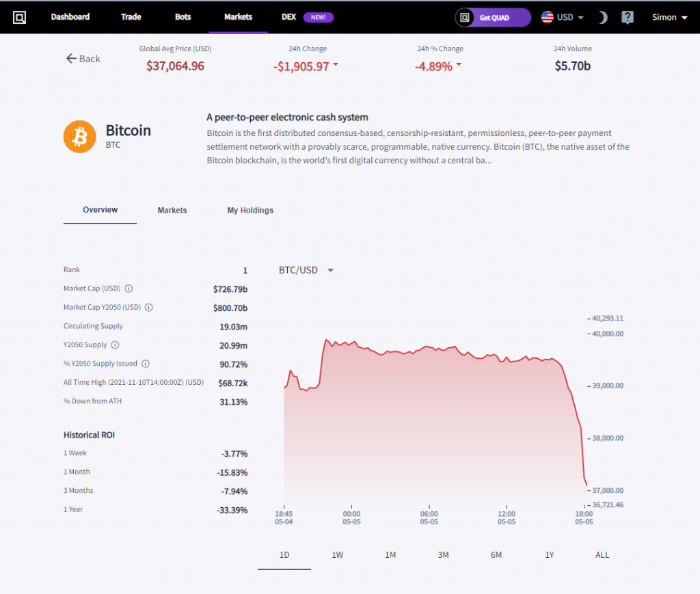Switch to the My Holdings tab
The width and height of the screenshot is (700, 594).
(250, 211)
